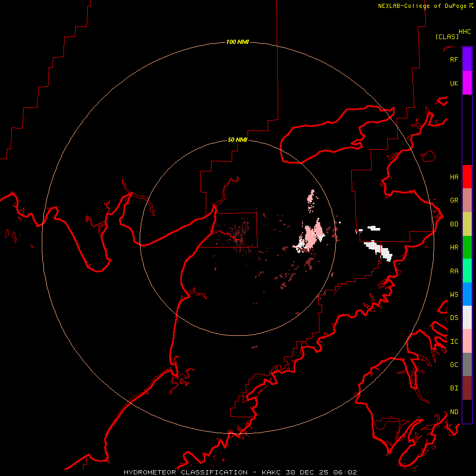Click the DS white legend swatch
This screenshot has width=476, height=476.
467,317
